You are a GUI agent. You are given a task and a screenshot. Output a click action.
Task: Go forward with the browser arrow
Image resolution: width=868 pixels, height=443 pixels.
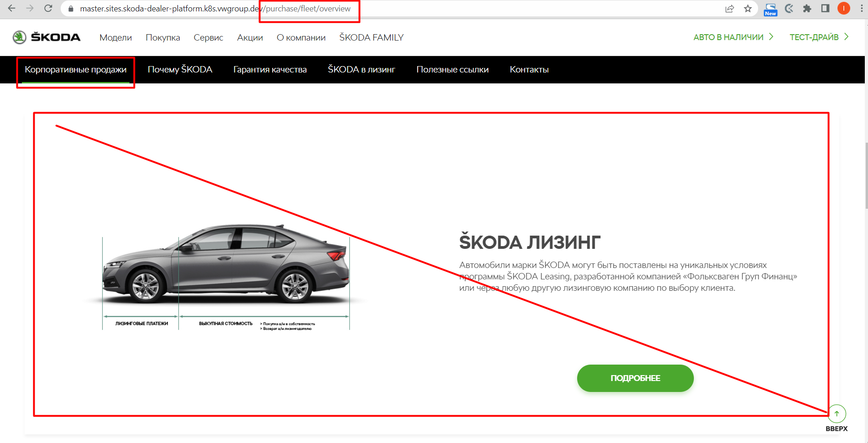point(30,8)
